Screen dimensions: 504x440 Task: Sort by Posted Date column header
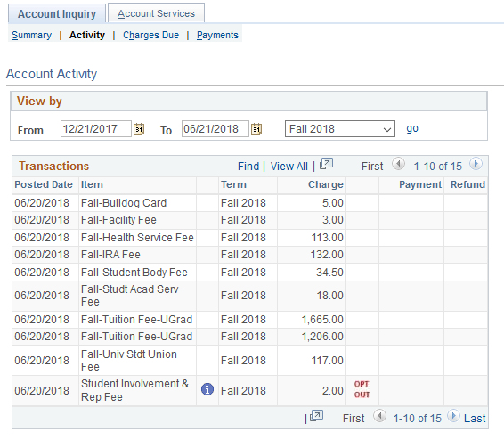pos(44,184)
